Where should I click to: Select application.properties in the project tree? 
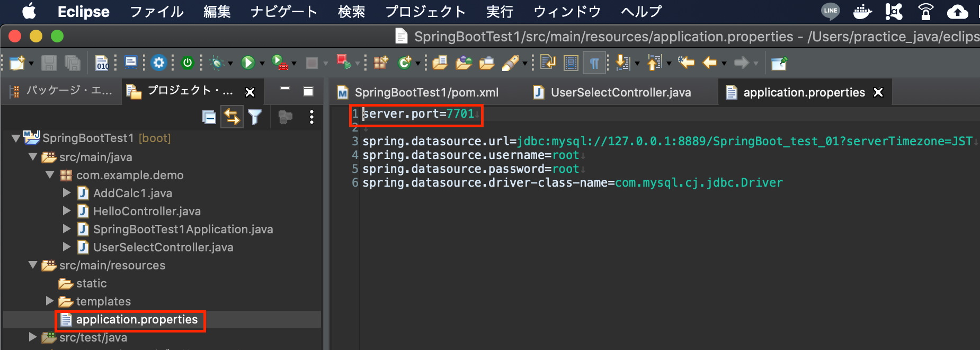(137, 319)
